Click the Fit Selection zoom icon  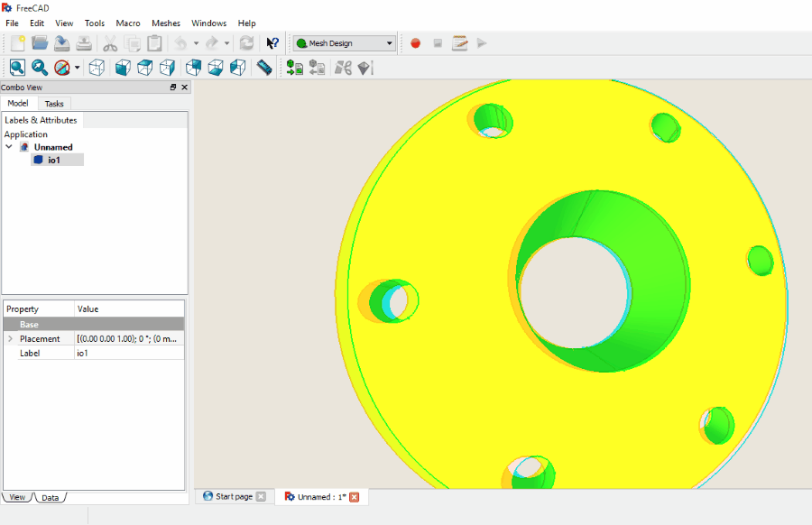pyautogui.click(x=40, y=68)
